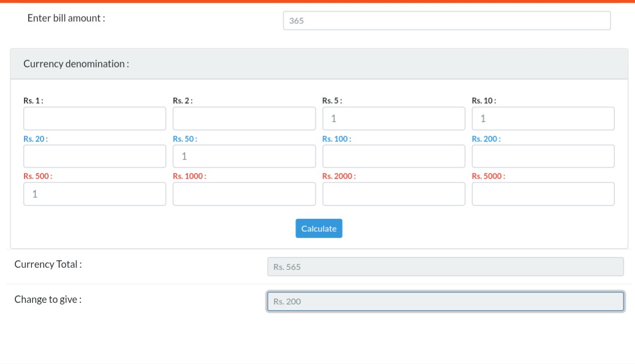Click the "Change to give :" label

[48, 299]
